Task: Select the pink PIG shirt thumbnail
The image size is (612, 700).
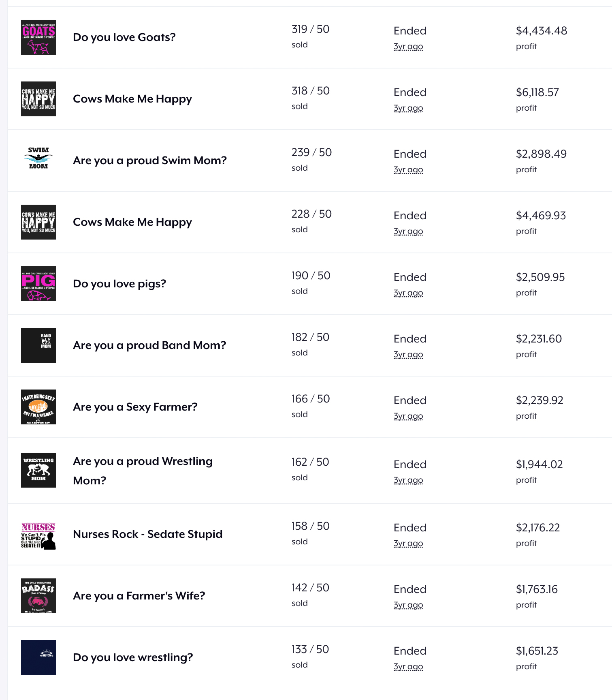Action: coord(38,284)
